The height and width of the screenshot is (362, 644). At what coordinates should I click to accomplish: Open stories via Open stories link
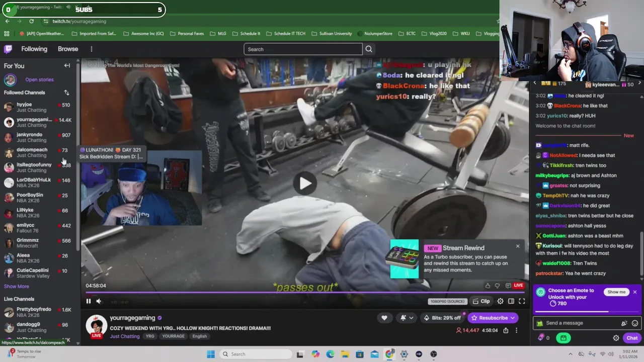(x=39, y=79)
